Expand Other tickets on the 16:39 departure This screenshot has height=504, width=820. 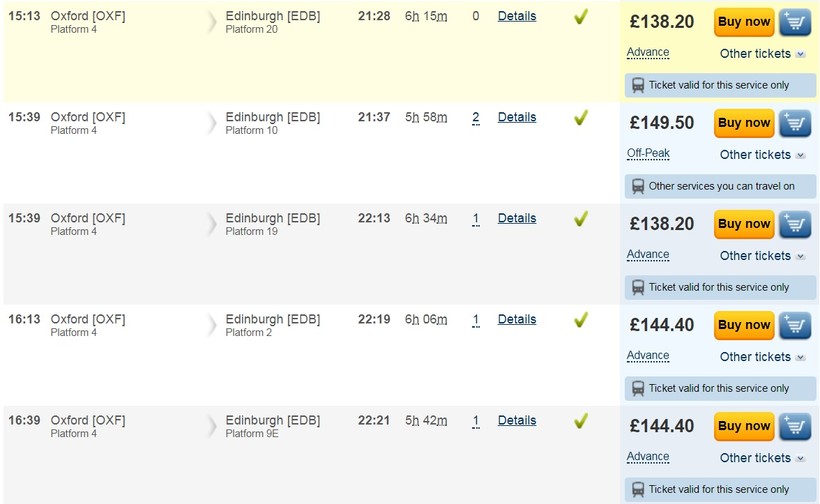762,458
